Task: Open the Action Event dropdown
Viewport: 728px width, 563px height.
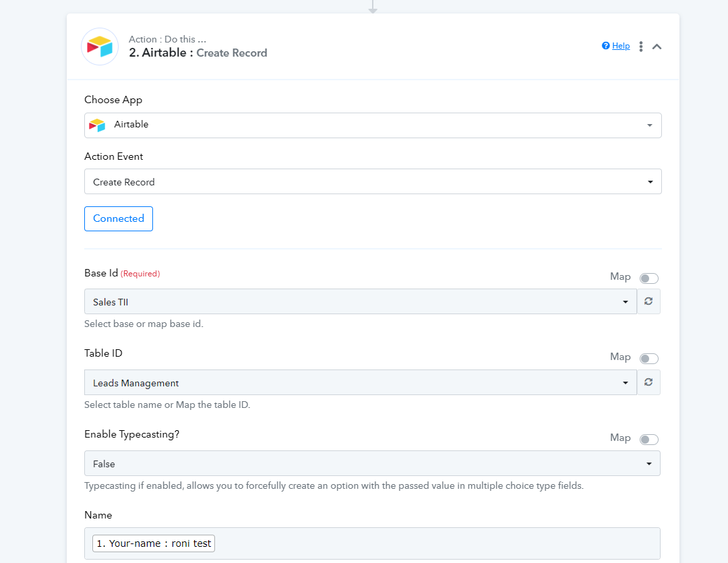Action: click(x=373, y=181)
